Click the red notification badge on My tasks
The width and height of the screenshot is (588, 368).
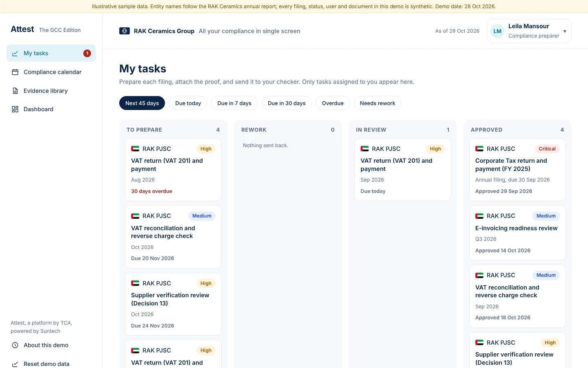click(87, 53)
